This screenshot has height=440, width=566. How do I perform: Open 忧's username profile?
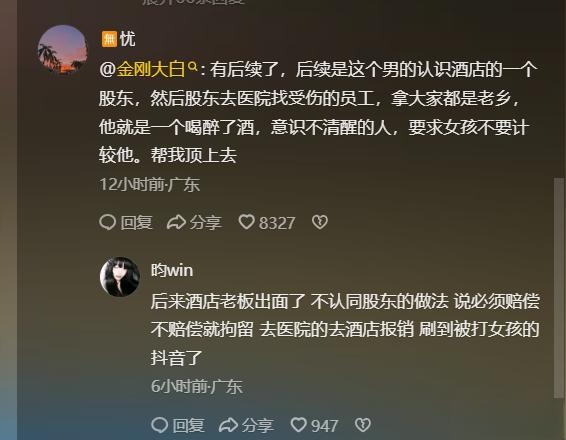coord(127,39)
